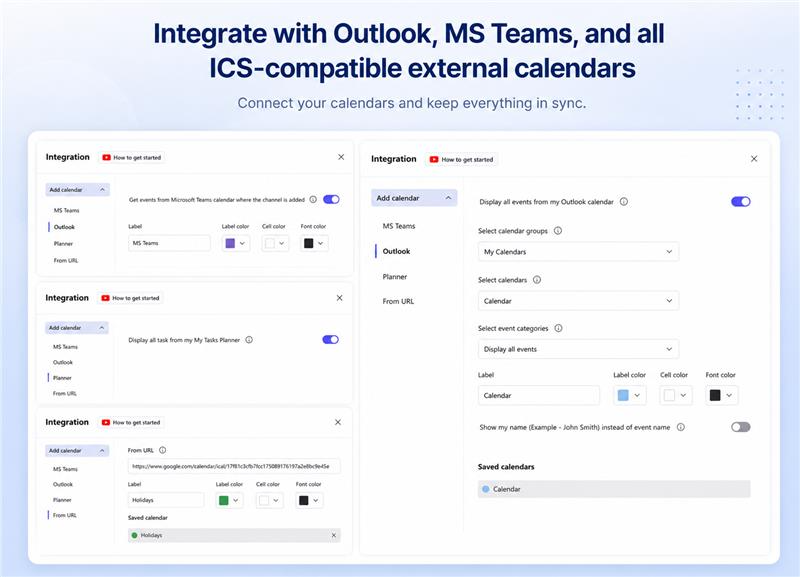Click YouTube icon in Planner integration panel
This screenshot has height=577, width=800.
click(105, 298)
